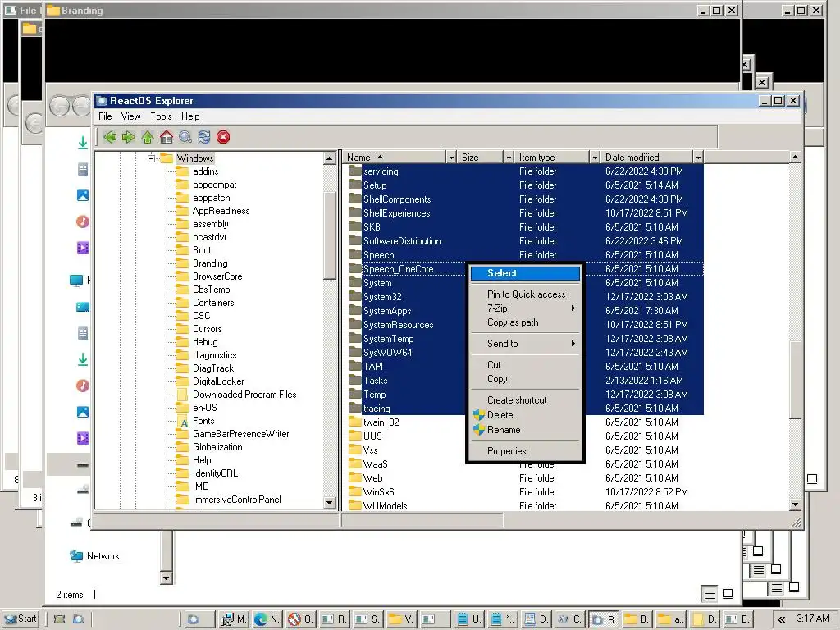Open the Size column dropdown arrow
Screen dimensions: 840x630
point(509,157)
